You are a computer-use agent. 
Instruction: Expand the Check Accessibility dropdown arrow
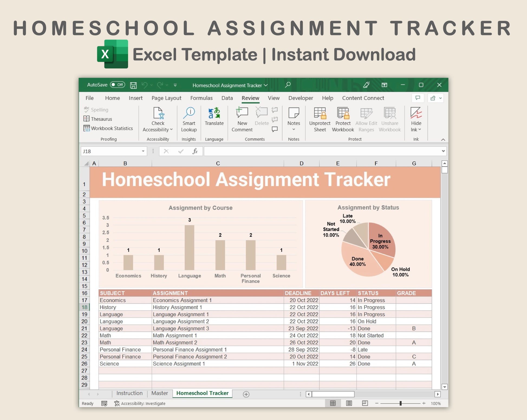pyautogui.click(x=171, y=130)
